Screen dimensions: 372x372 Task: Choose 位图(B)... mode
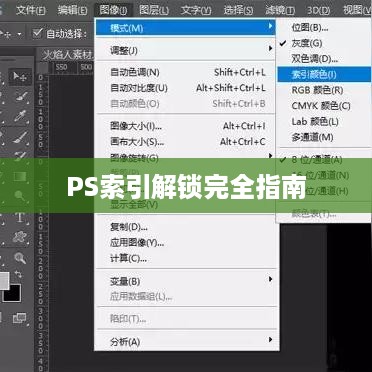(324, 27)
